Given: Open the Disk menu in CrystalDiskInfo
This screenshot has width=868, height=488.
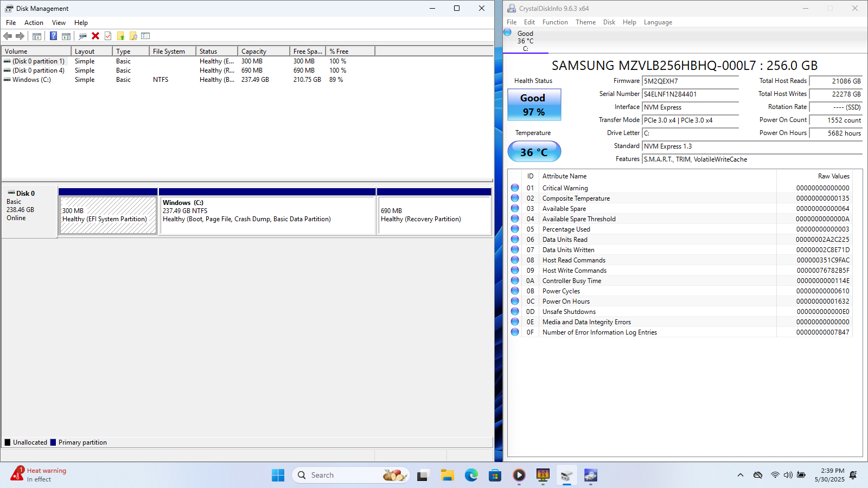Looking at the screenshot, I should (609, 22).
